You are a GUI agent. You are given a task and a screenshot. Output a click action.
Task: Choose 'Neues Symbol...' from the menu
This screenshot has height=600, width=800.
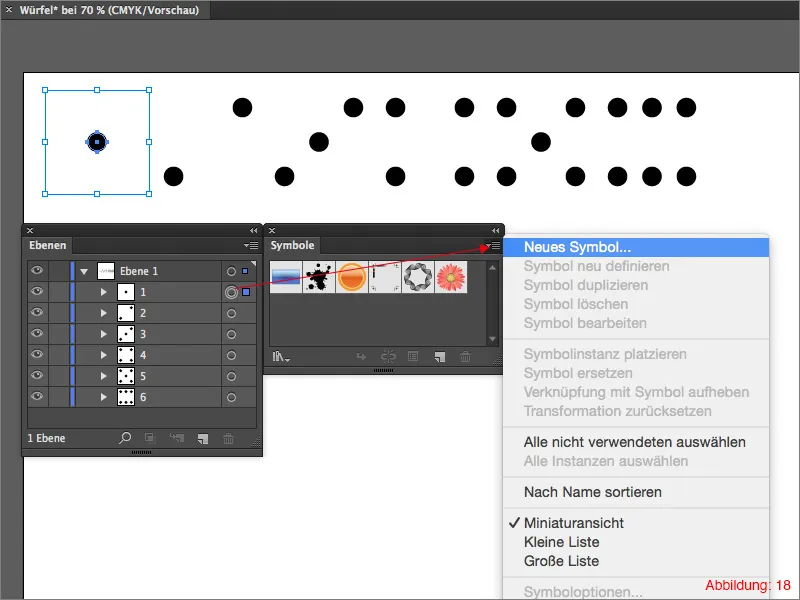point(636,247)
